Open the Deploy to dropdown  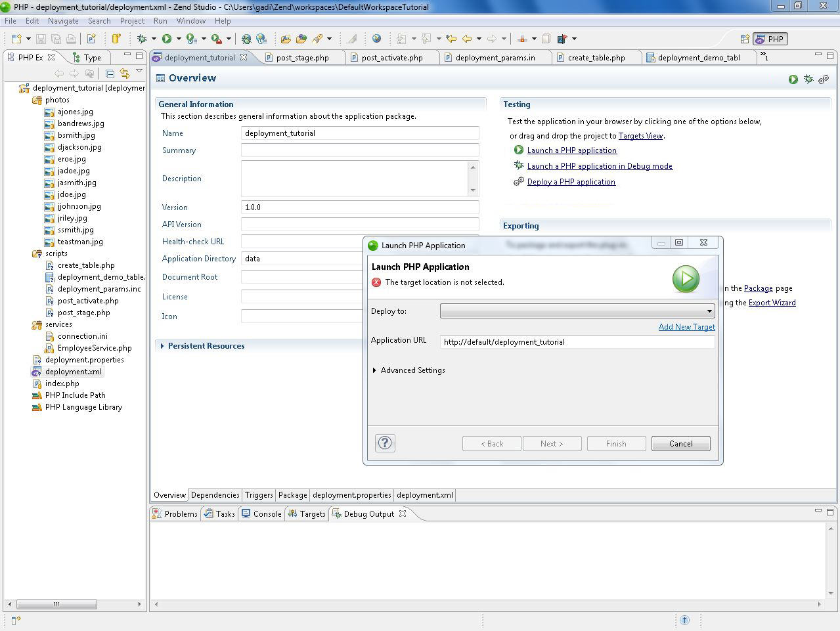pos(577,311)
